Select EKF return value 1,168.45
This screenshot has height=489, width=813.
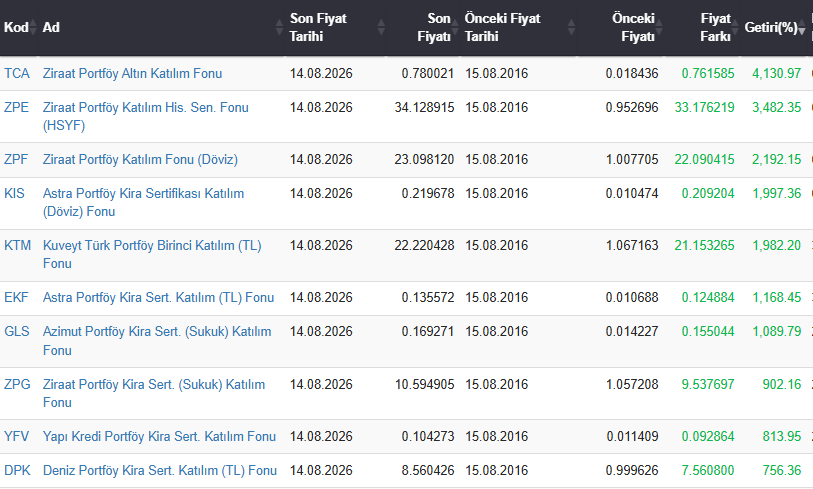coord(777,298)
